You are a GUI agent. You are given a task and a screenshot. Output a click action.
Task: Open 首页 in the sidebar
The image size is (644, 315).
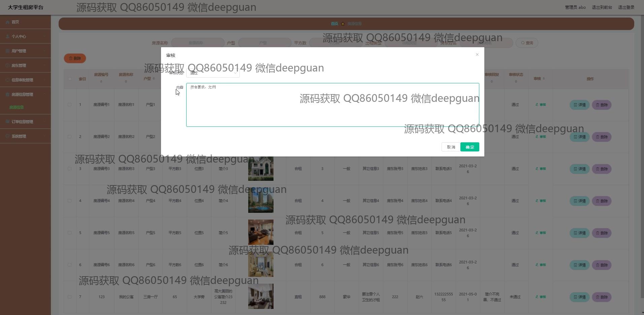click(x=25, y=22)
